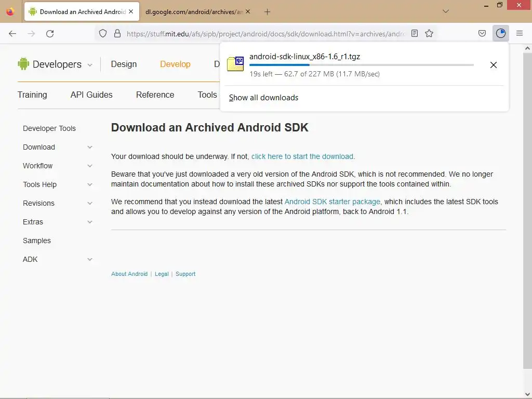
Task: Open the Firefox hamburger menu
Action: click(x=520, y=33)
